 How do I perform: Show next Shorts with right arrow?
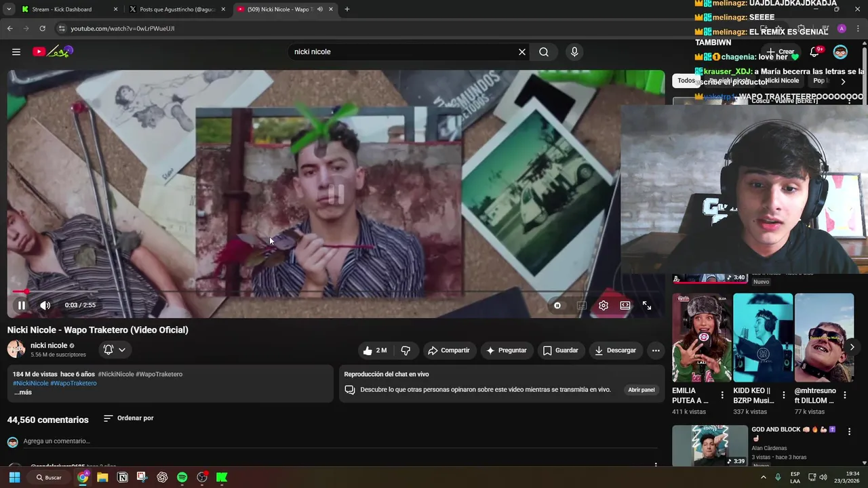tap(852, 347)
